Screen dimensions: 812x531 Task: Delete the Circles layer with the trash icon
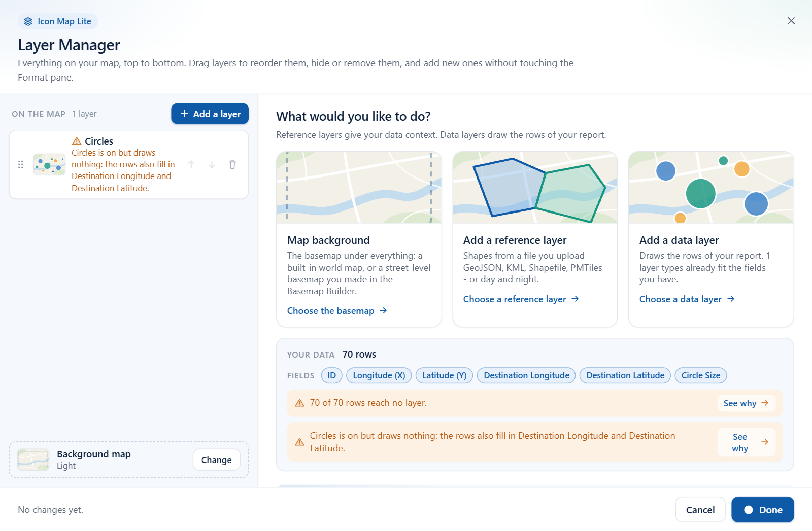coord(232,164)
